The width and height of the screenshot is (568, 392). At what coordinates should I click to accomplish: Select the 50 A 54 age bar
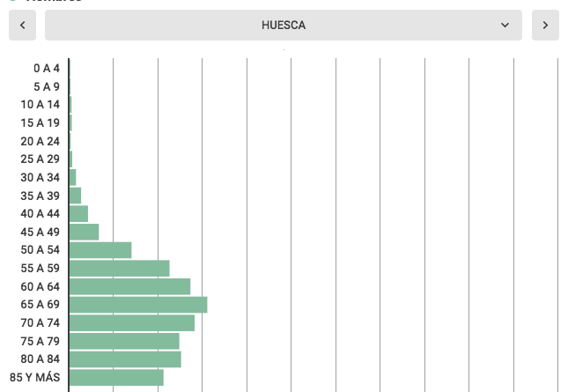coord(100,250)
